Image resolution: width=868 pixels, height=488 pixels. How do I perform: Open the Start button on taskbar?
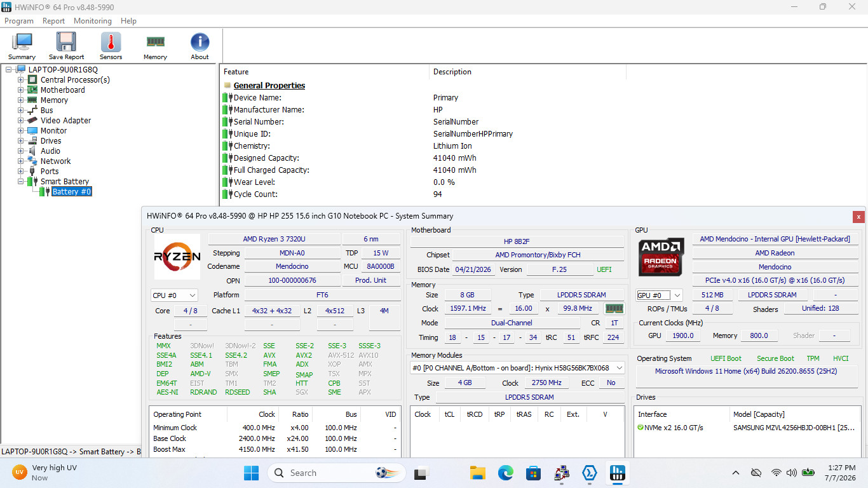click(x=251, y=473)
